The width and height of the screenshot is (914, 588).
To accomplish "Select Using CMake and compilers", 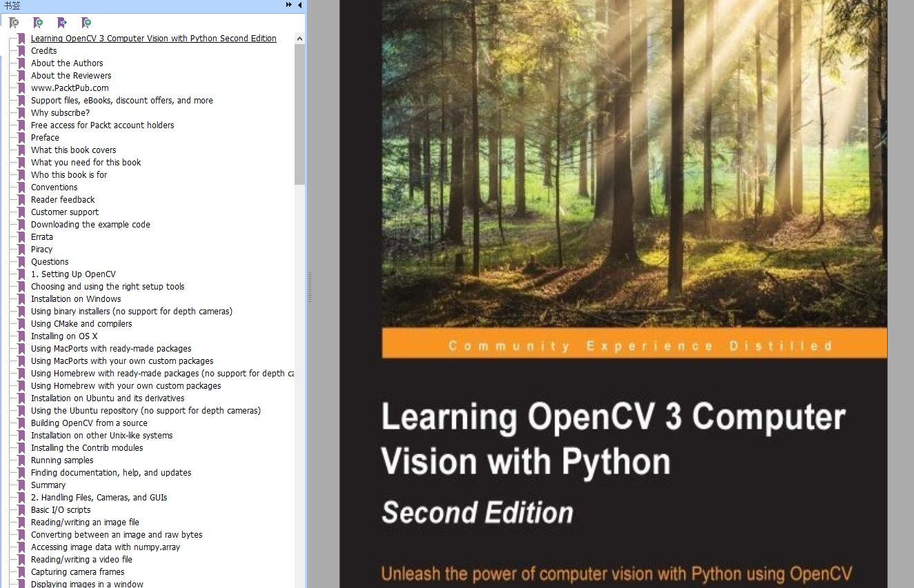I will point(81,324).
